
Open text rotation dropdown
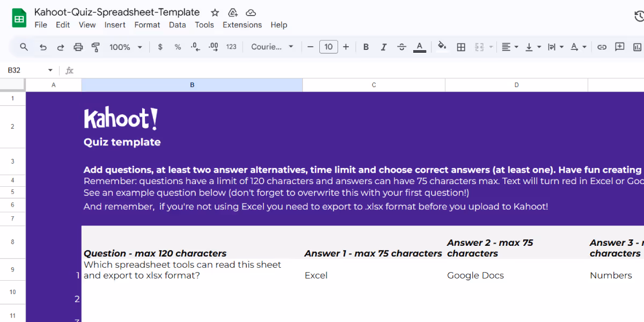coord(578,47)
